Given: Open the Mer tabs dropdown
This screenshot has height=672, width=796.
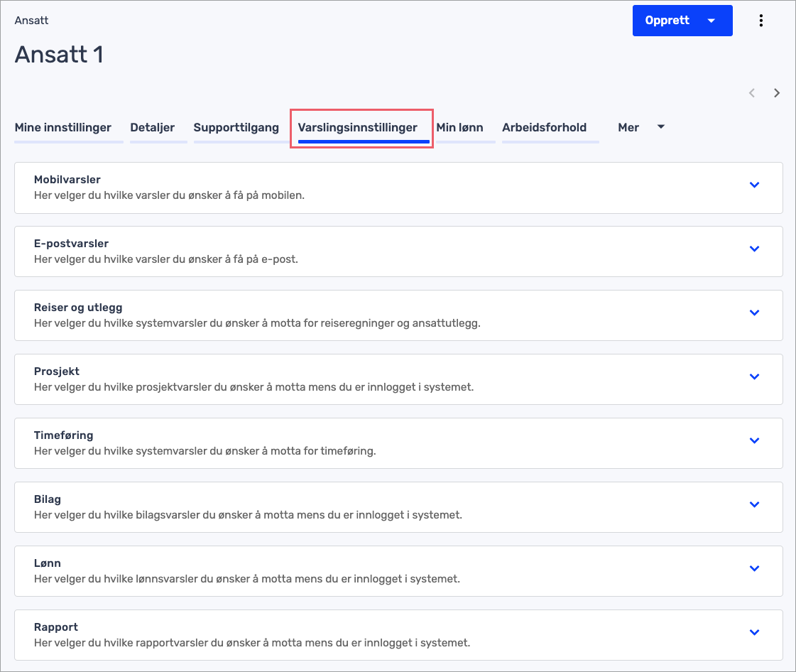Looking at the screenshot, I should 640,128.
